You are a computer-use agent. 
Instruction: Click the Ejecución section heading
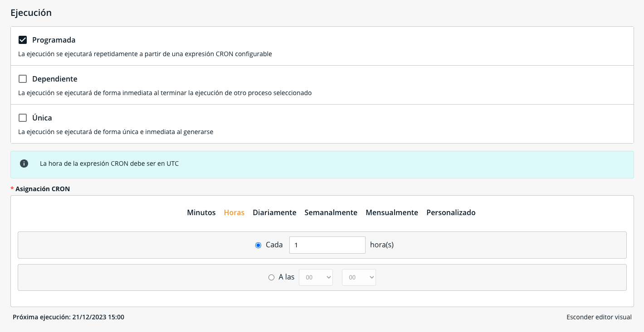click(31, 13)
